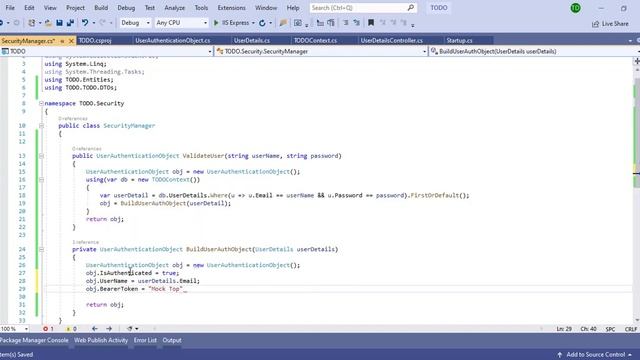640x360 pixels.
Task: Click the Save All icon
Action: [x=70, y=23]
